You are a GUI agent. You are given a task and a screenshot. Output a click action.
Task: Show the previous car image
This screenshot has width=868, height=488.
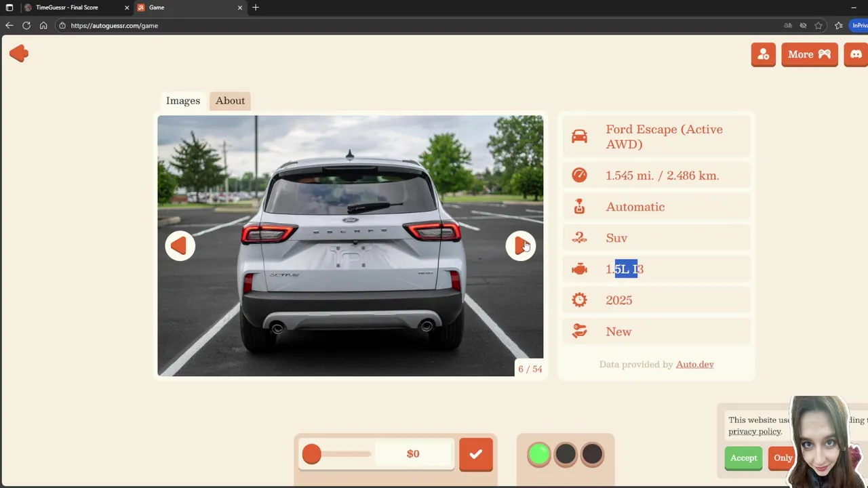tap(180, 246)
